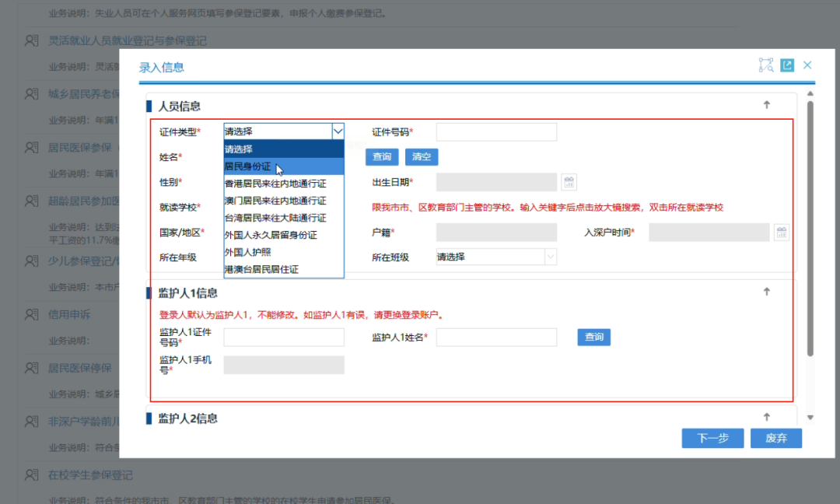Expand the 所在班级 dropdown
Viewport: 840px width, 504px height.
click(x=550, y=257)
